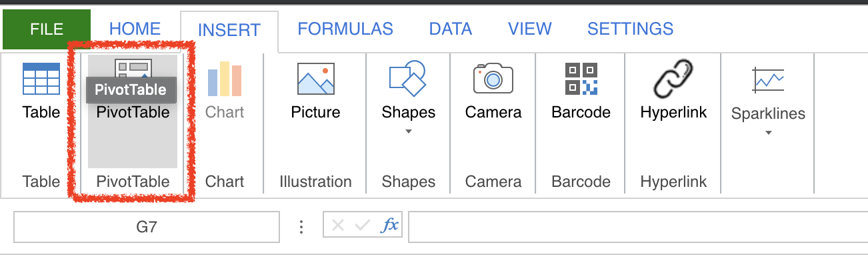Expand the Shapes dropdown arrow

408,132
